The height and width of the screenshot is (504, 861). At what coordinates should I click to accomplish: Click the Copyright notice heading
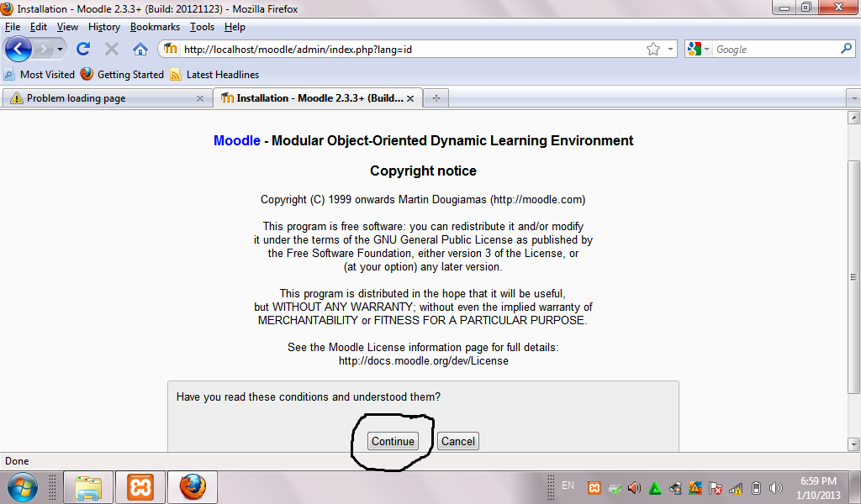click(423, 171)
